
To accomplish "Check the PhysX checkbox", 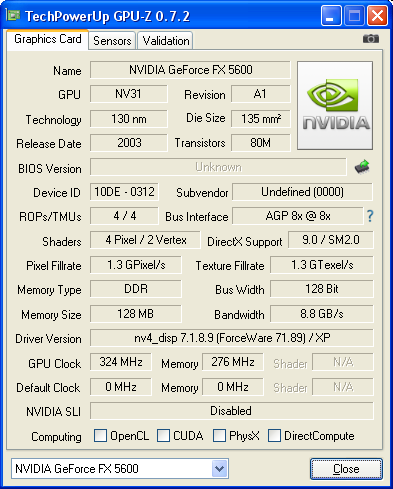I will point(219,435).
